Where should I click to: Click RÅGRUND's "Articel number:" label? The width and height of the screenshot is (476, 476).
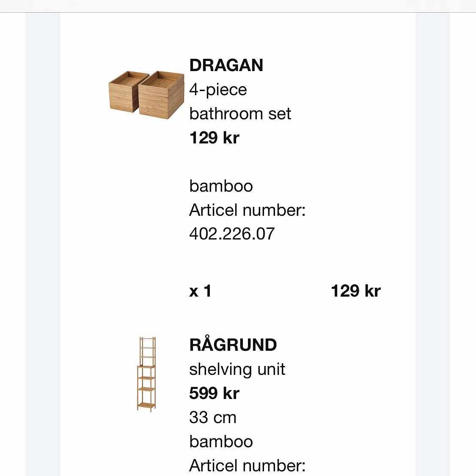[247, 466]
